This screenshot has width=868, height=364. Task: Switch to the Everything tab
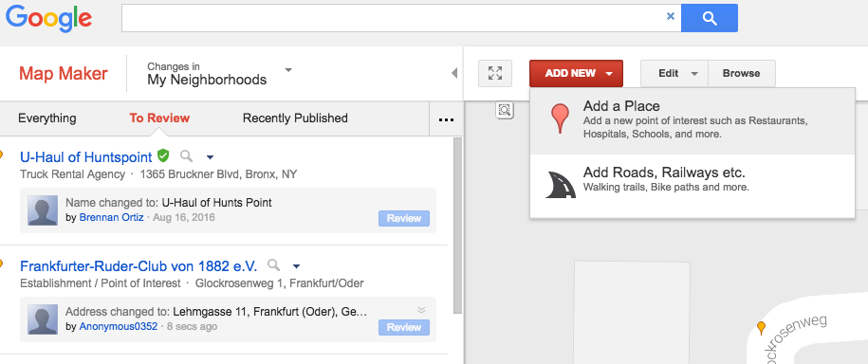pos(47,118)
